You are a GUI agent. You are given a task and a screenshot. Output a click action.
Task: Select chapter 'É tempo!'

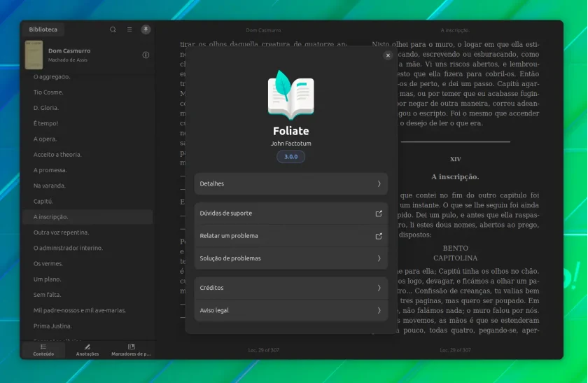[87, 123]
